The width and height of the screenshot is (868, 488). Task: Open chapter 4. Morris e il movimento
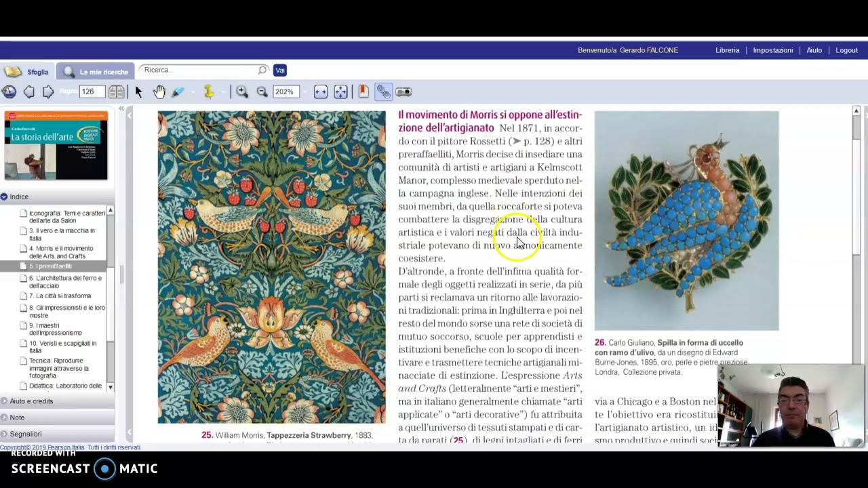tap(62, 252)
